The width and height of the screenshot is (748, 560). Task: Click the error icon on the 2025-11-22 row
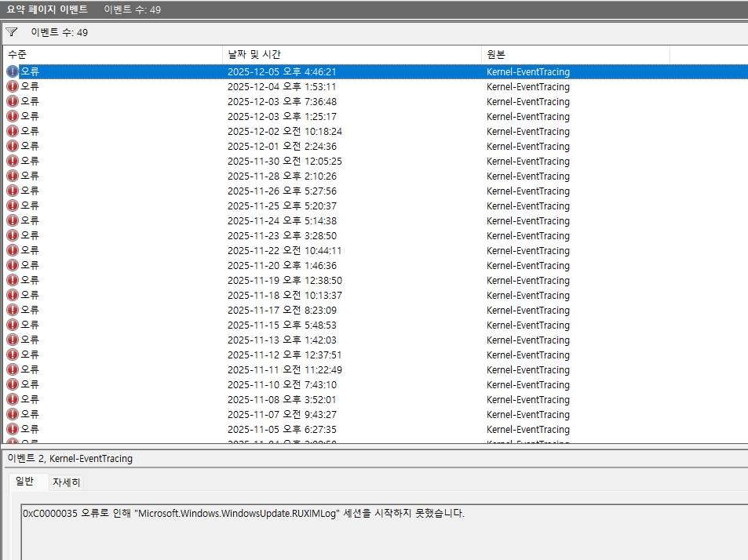(12, 250)
